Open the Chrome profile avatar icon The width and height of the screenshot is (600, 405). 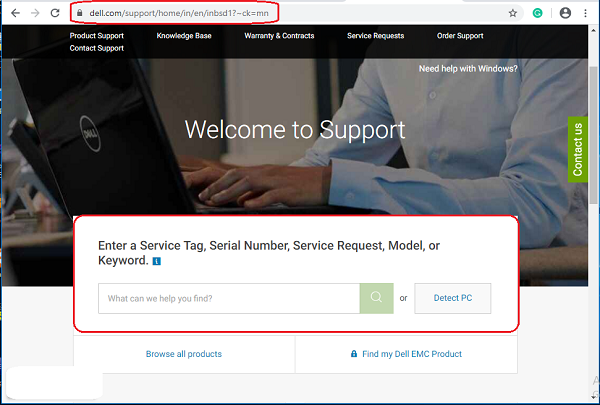[x=565, y=13]
